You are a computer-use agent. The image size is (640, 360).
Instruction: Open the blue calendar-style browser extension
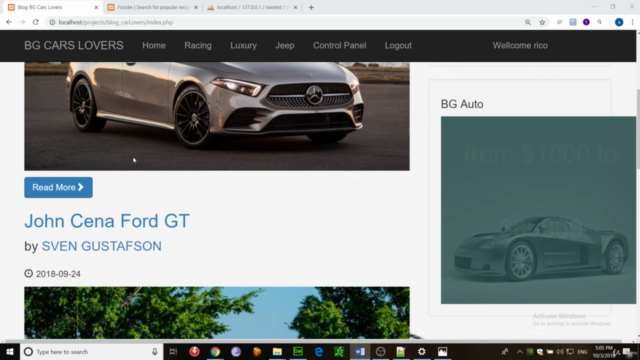point(573,22)
